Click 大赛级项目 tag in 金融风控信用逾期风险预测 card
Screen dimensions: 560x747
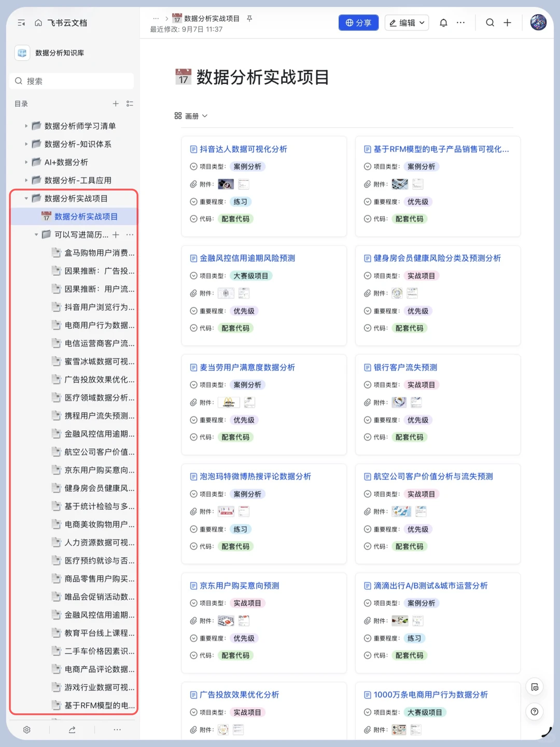coord(251,276)
